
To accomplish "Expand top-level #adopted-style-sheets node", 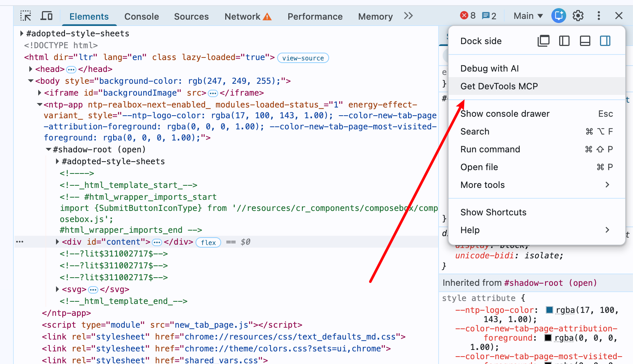I will tap(22, 33).
